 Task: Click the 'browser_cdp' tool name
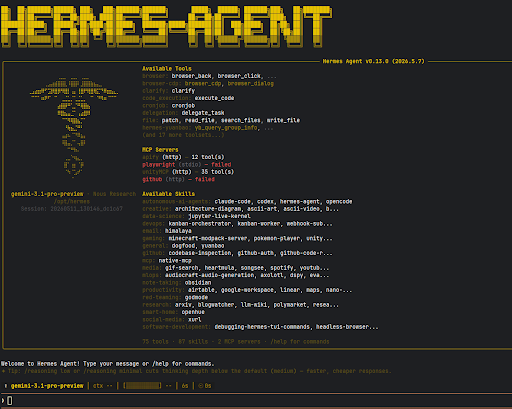[x=203, y=83]
